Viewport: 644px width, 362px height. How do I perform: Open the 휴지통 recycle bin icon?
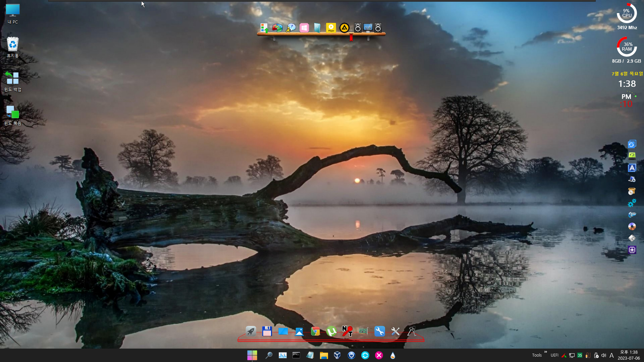(13, 47)
